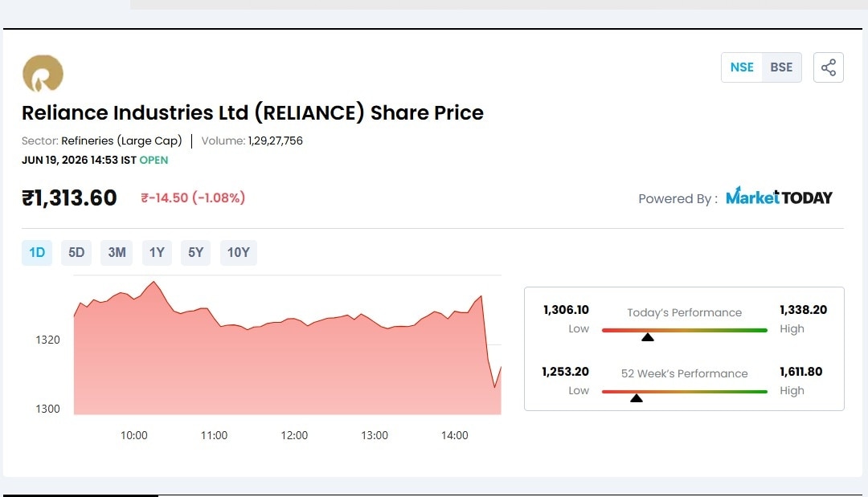Click the OPEN market status label
Viewport: 868px width, 497px height.
(x=154, y=161)
